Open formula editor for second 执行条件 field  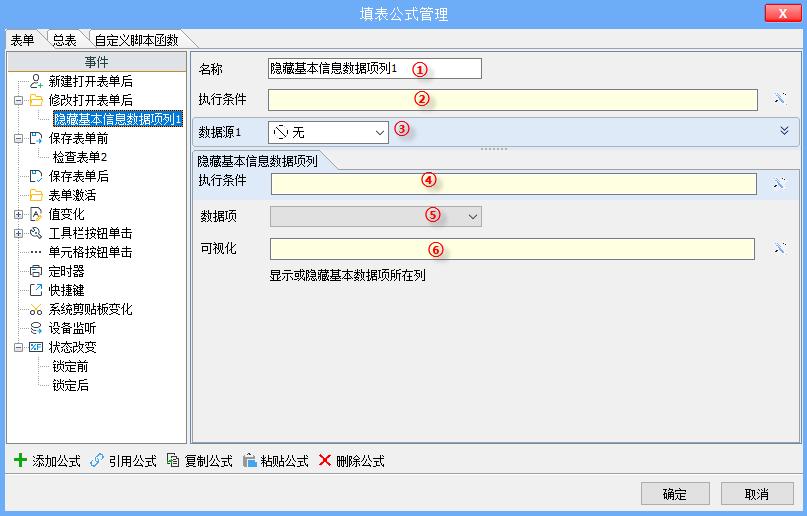(780, 184)
